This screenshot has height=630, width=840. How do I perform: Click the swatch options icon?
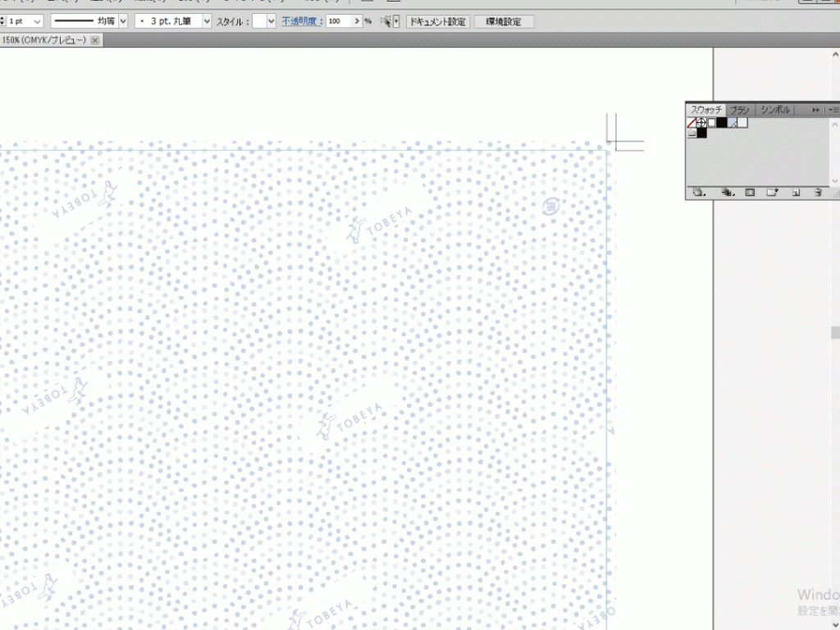(x=750, y=192)
